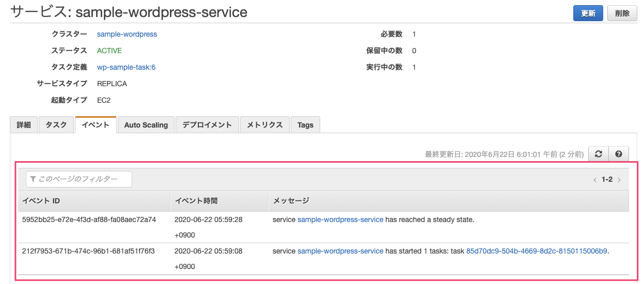Open the メトリクス tab
Image resolution: width=644 pixels, height=284 pixels.
(264, 125)
